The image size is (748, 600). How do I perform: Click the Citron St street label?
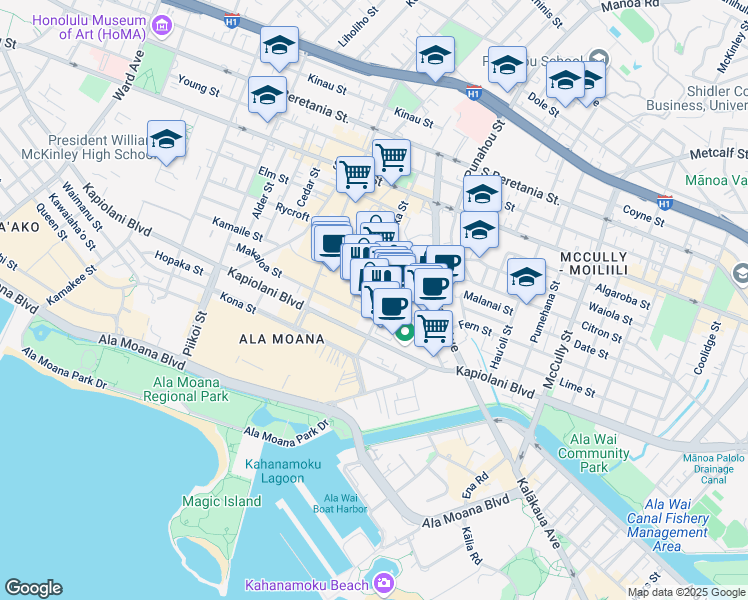coord(602,332)
